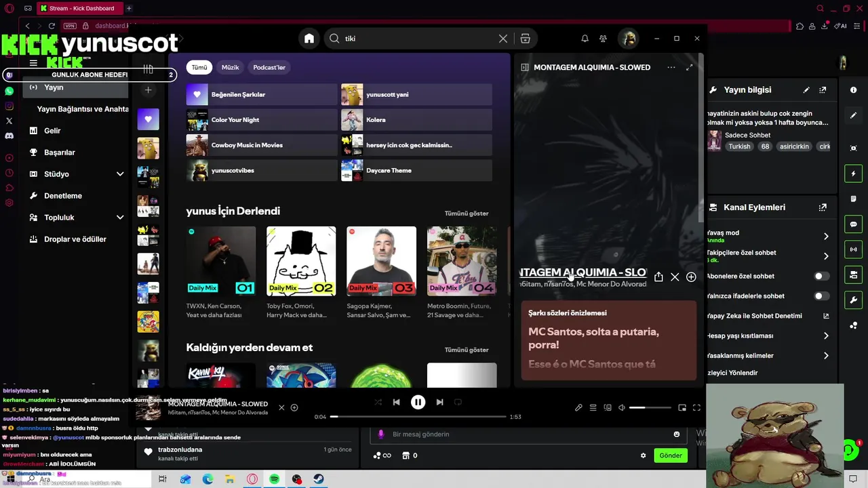The width and height of the screenshot is (868, 488).
Task: Open the info icon in Kick right rail
Action: click(853, 89)
